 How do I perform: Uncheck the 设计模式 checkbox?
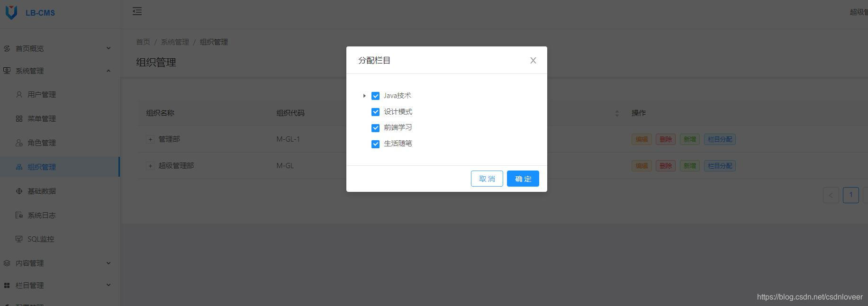(375, 112)
